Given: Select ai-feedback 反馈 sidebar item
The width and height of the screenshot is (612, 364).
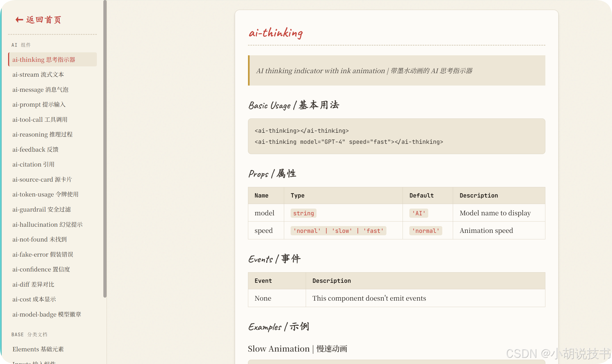Looking at the screenshot, I should tap(35, 149).
